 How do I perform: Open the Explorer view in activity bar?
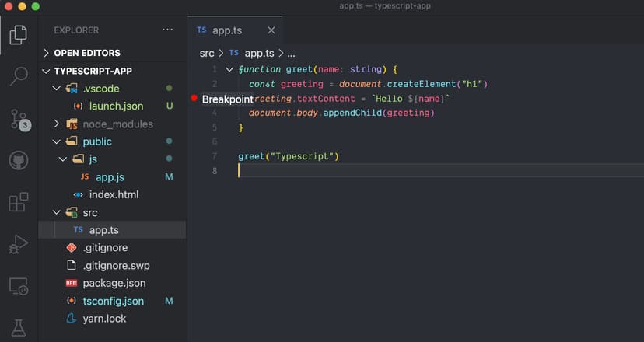pos(19,34)
